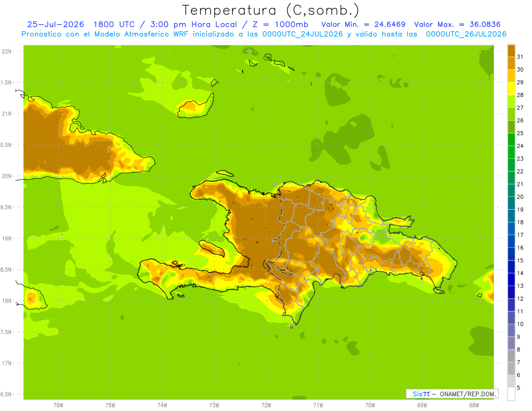Pick the legend swatch between 29 and 30
Image resolution: width=532 pixels, height=411 pixels.
click(x=511, y=76)
